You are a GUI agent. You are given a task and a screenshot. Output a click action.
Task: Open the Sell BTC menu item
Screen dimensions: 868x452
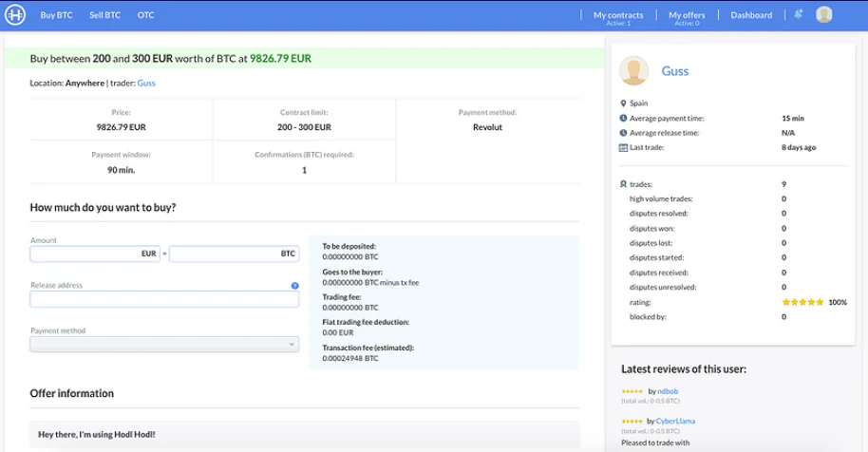[x=104, y=15]
